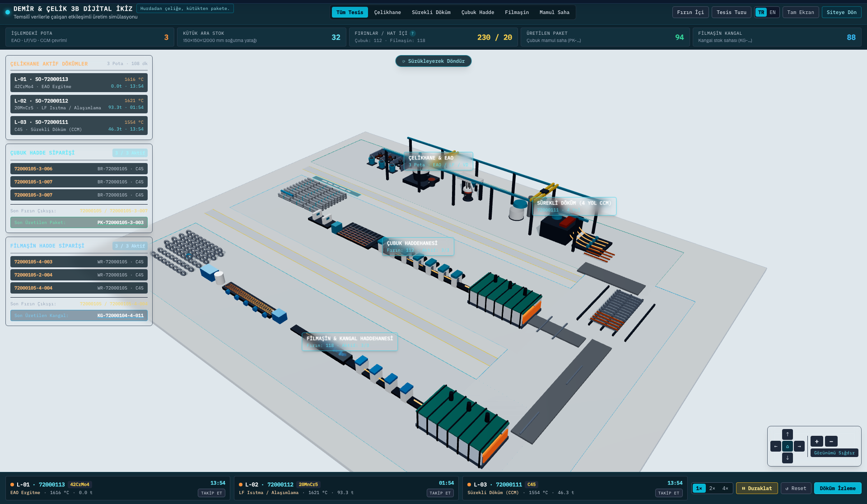
Task: Open Döküm İzleme
Action: click(838, 488)
